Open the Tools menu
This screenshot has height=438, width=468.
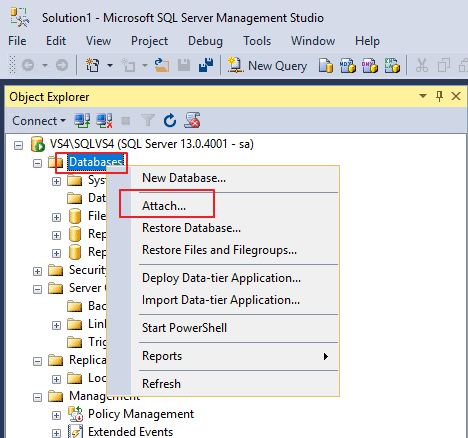257,41
